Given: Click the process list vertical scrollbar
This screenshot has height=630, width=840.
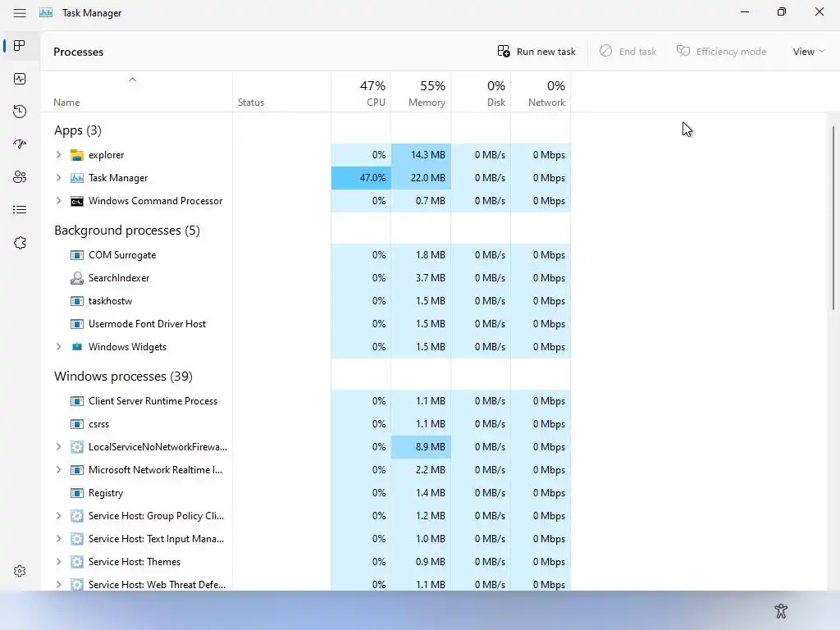Looking at the screenshot, I should (833, 217).
